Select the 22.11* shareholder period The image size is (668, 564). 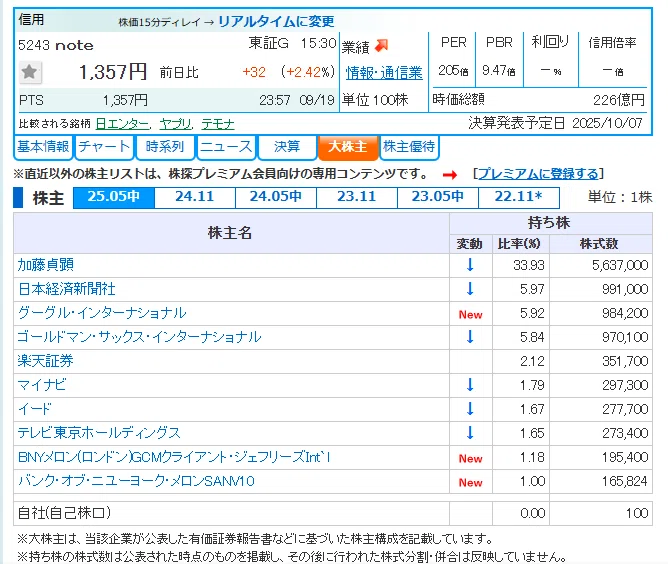pos(518,197)
